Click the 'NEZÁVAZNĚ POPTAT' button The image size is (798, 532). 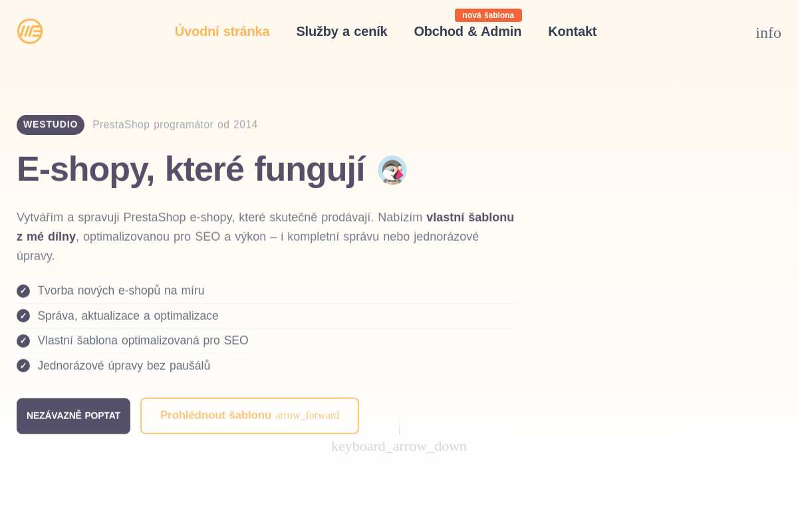[73, 416]
